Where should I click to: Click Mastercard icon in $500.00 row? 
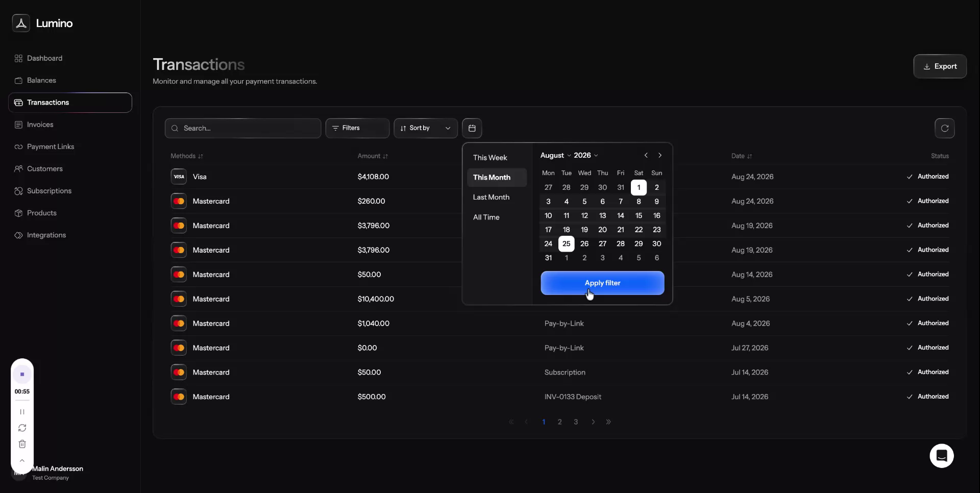(179, 397)
